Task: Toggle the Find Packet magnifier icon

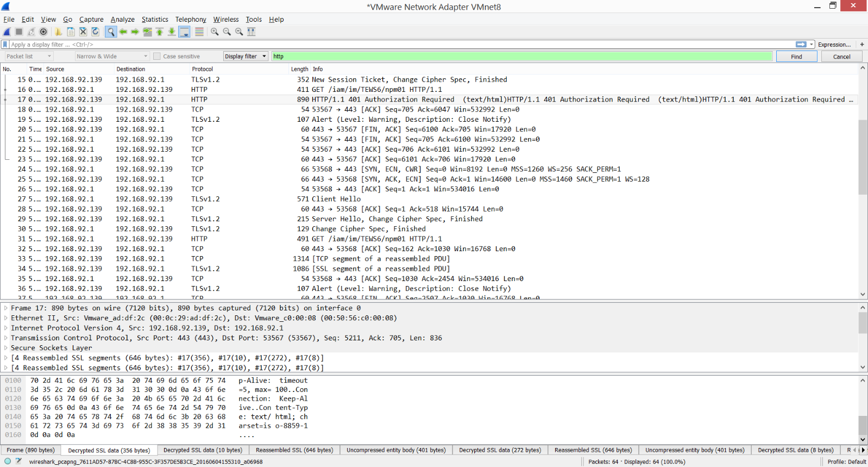Action: (111, 32)
